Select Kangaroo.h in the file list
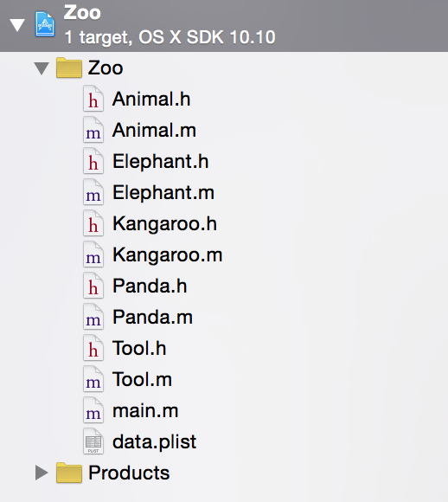The image size is (448, 502). 164,224
